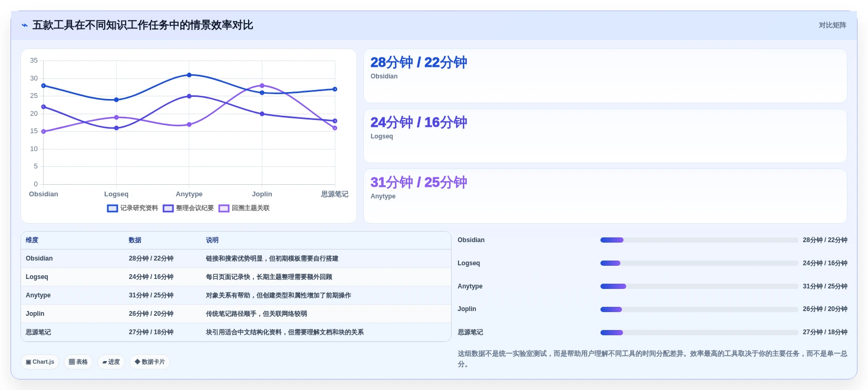
Task: Click the description 每日页面记录快，长期主题整理需要额外回顾
Action: [x=269, y=277]
